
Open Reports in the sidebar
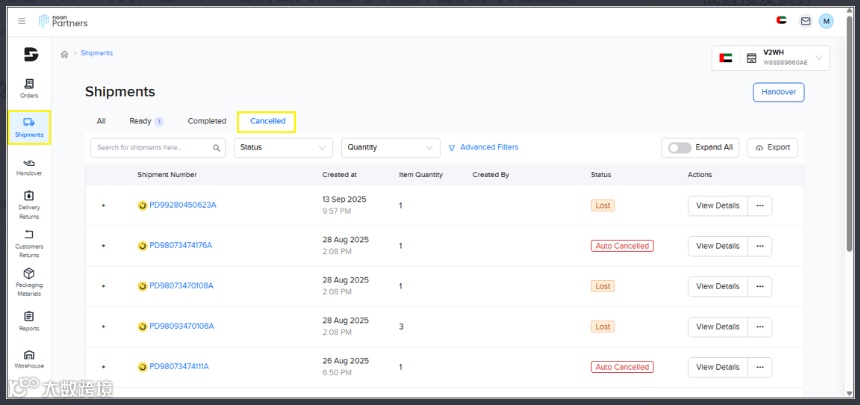point(29,321)
